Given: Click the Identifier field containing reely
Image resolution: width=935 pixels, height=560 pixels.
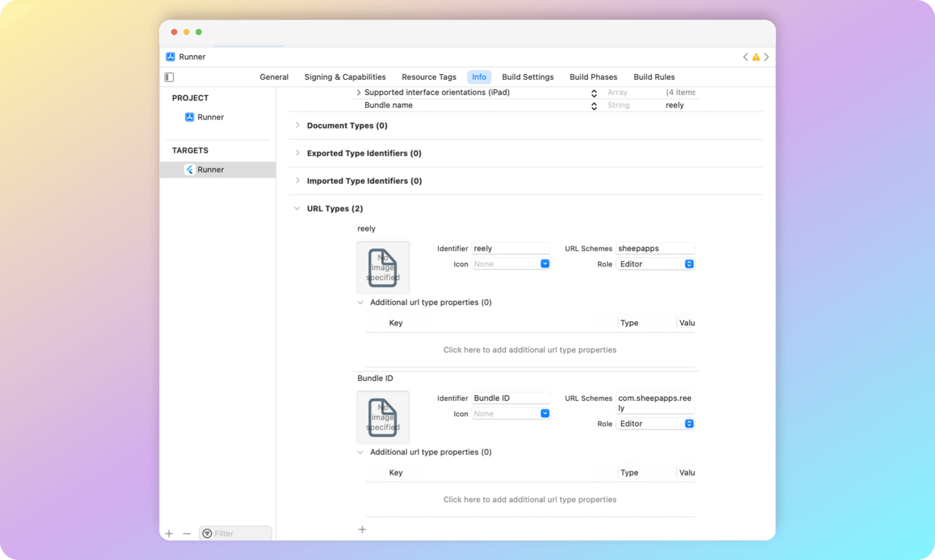Looking at the screenshot, I should point(511,248).
